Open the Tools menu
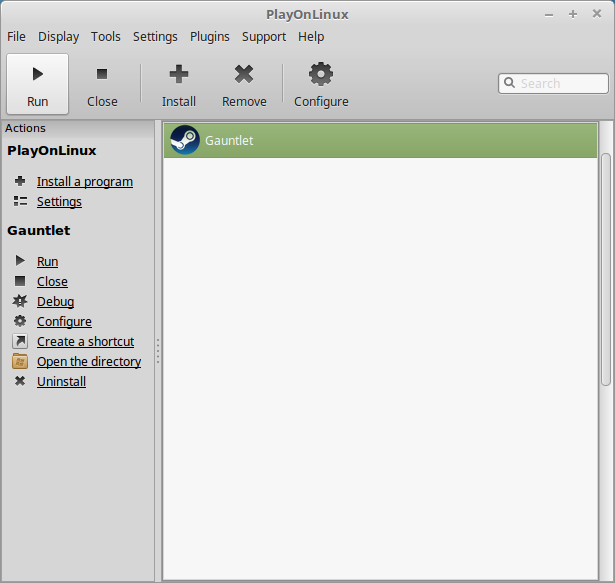 pos(106,36)
